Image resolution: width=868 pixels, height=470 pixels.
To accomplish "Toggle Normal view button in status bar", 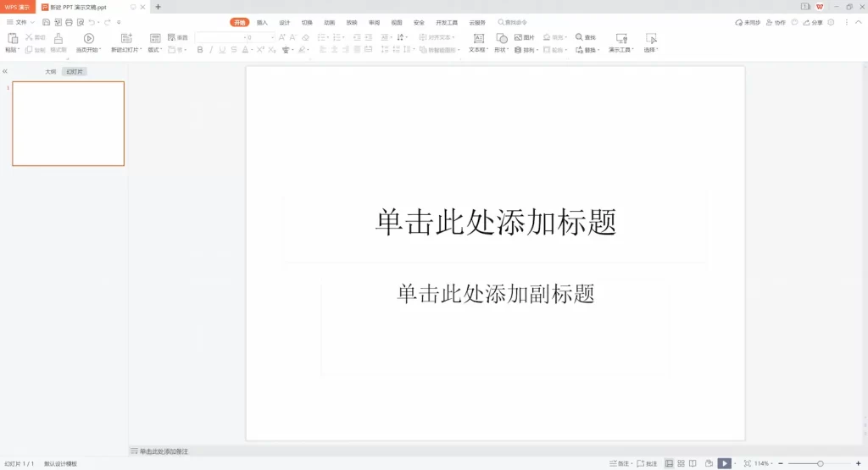I will [x=670, y=463].
